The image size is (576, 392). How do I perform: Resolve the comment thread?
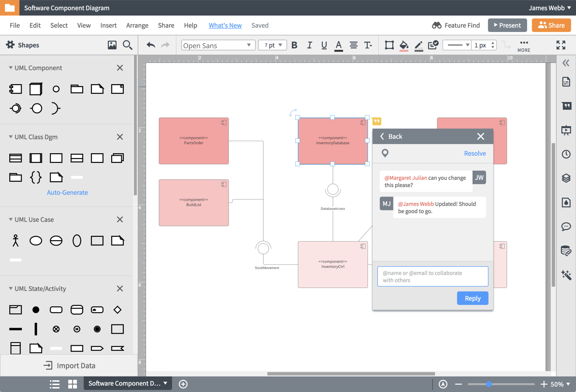tap(475, 153)
